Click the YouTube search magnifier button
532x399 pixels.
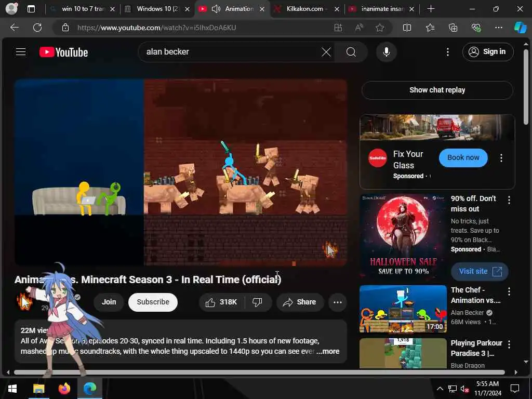coord(351,52)
